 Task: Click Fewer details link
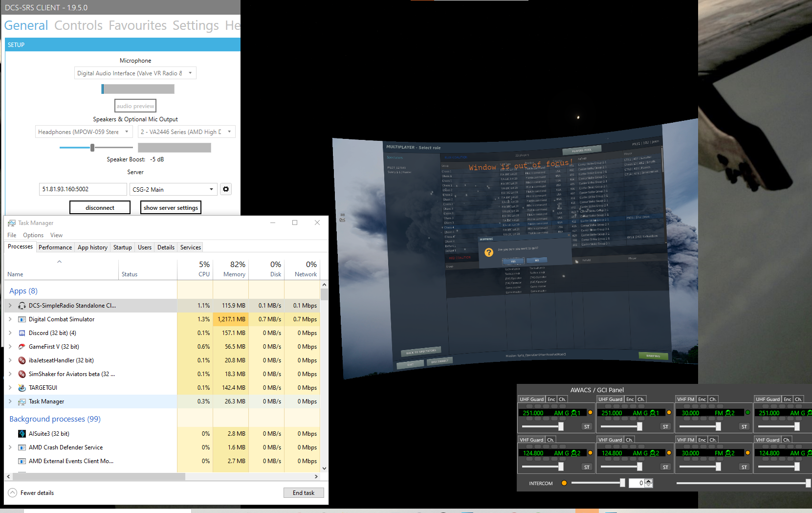tap(37, 493)
